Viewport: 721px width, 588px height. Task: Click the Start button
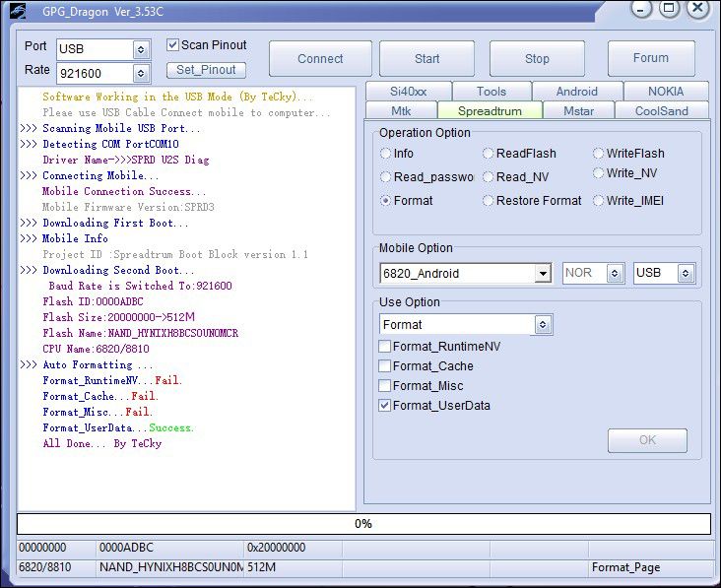tap(426, 59)
